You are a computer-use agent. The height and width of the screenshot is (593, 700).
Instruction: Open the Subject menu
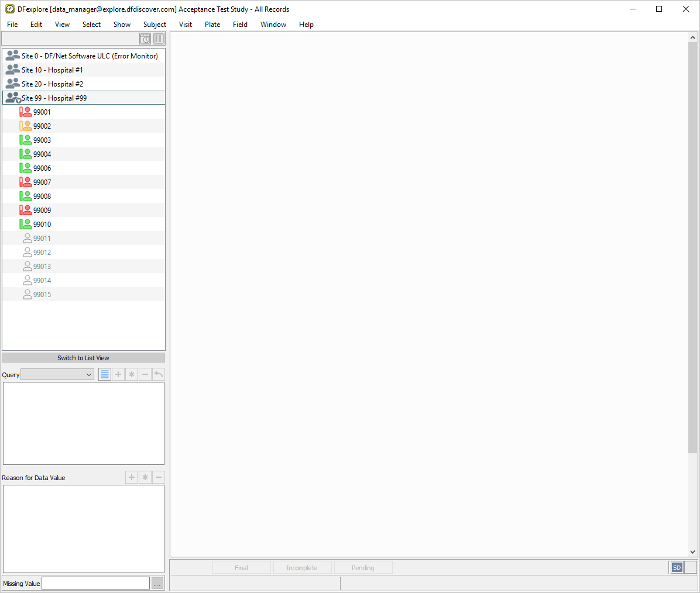click(x=155, y=25)
